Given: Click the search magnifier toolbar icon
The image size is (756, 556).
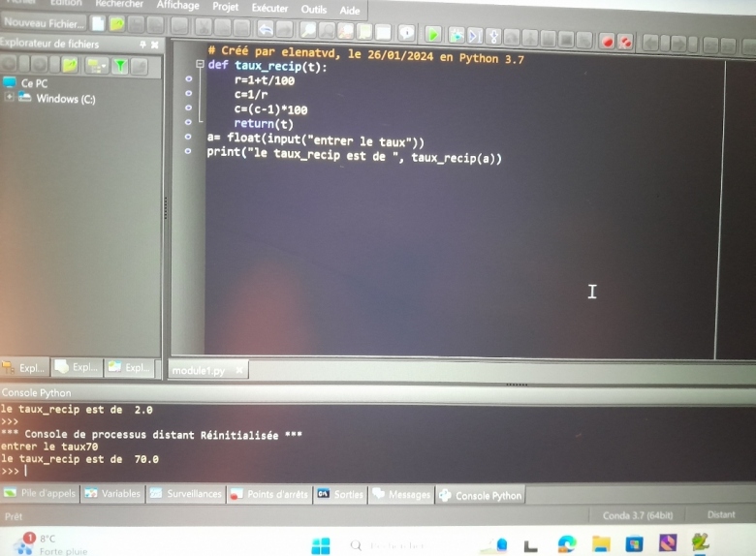Looking at the screenshot, I should click(x=308, y=32).
